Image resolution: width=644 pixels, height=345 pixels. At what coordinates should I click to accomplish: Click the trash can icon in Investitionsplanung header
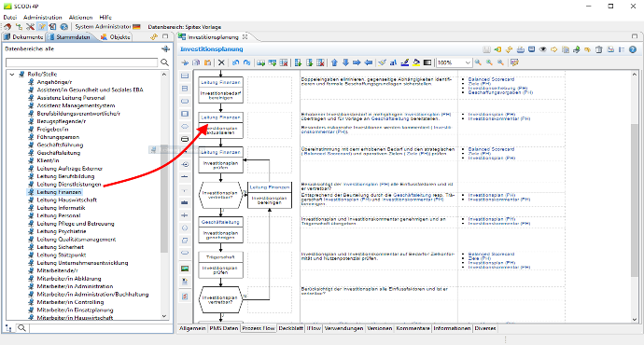599,49
